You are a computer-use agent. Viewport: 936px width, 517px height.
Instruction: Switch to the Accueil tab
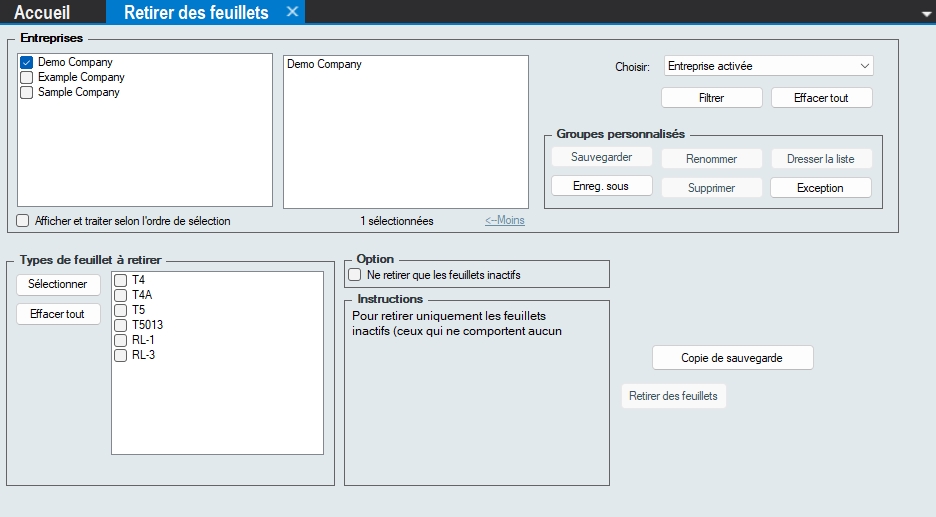tap(42, 12)
